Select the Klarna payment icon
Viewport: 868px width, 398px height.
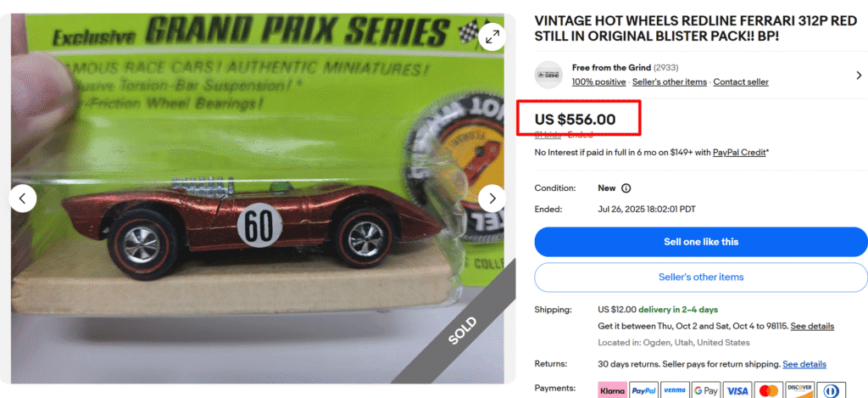(613, 390)
